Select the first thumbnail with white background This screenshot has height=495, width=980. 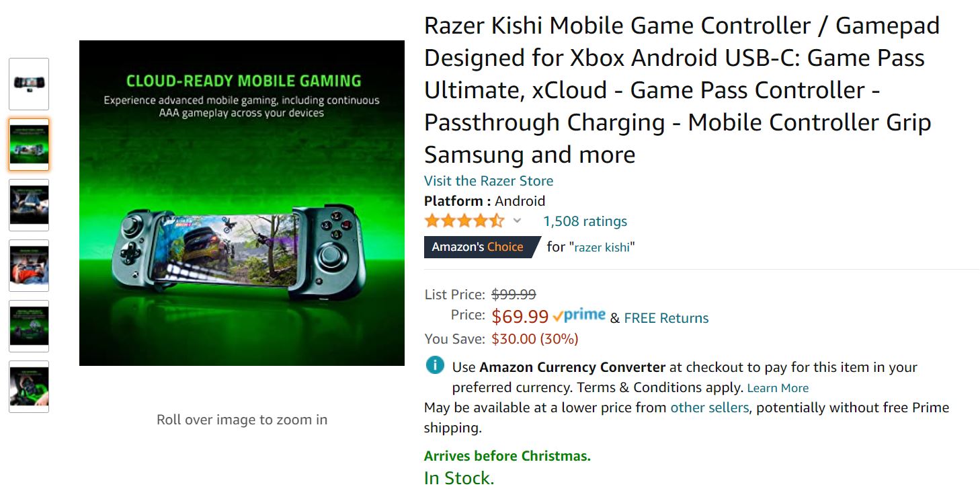click(x=29, y=84)
